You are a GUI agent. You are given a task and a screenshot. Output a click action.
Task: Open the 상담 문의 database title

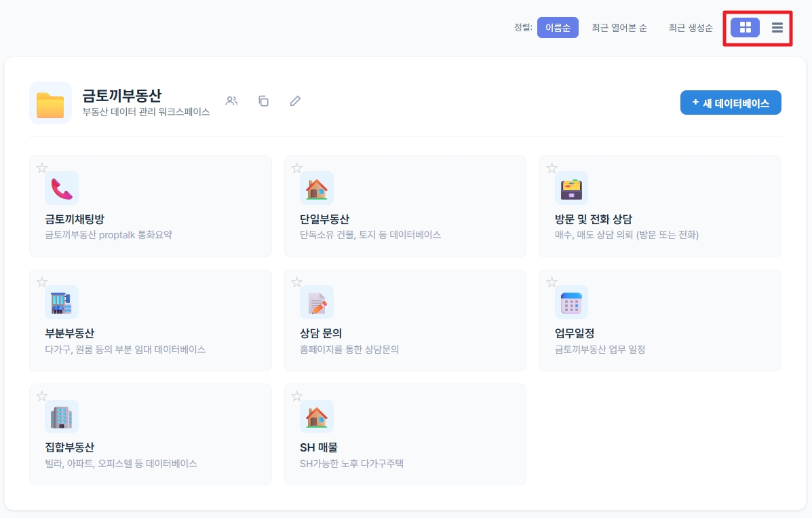coord(321,333)
